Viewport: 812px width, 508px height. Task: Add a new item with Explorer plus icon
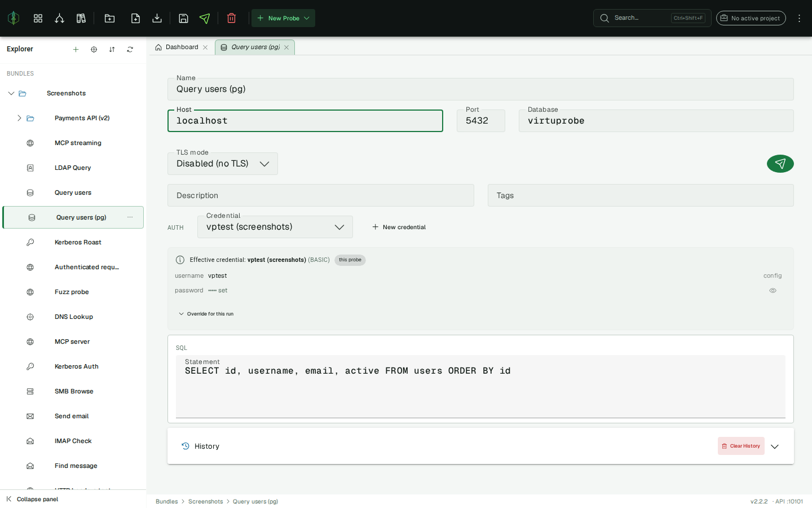[x=76, y=50]
